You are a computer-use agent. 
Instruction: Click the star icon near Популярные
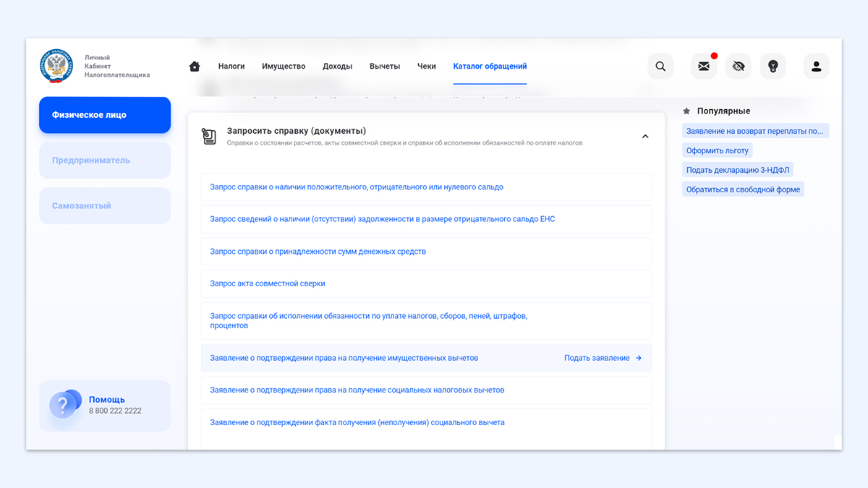pyautogui.click(x=686, y=111)
